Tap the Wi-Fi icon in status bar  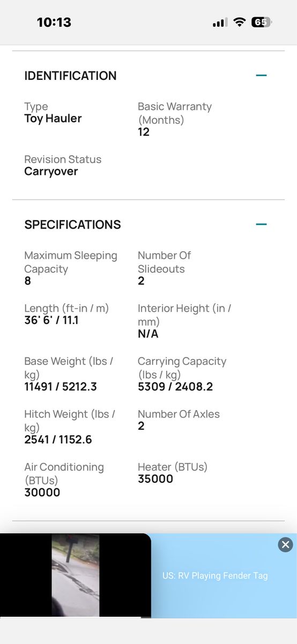tap(240, 22)
